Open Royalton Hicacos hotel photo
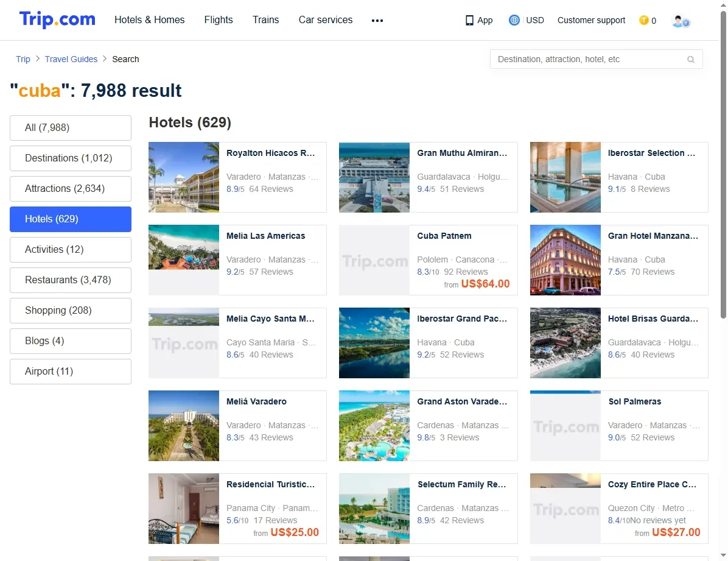Image resolution: width=728 pixels, height=561 pixels. [x=184, y=177]
